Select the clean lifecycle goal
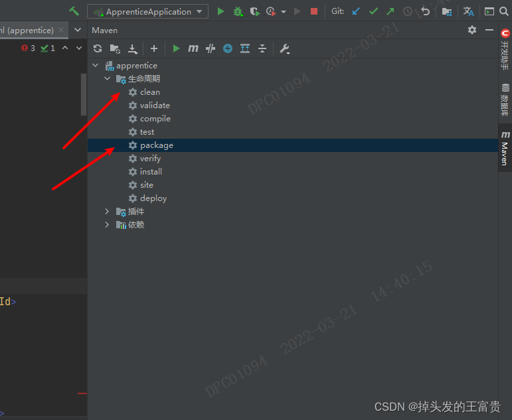Screen dimensions: 512x420 (150, 92)
